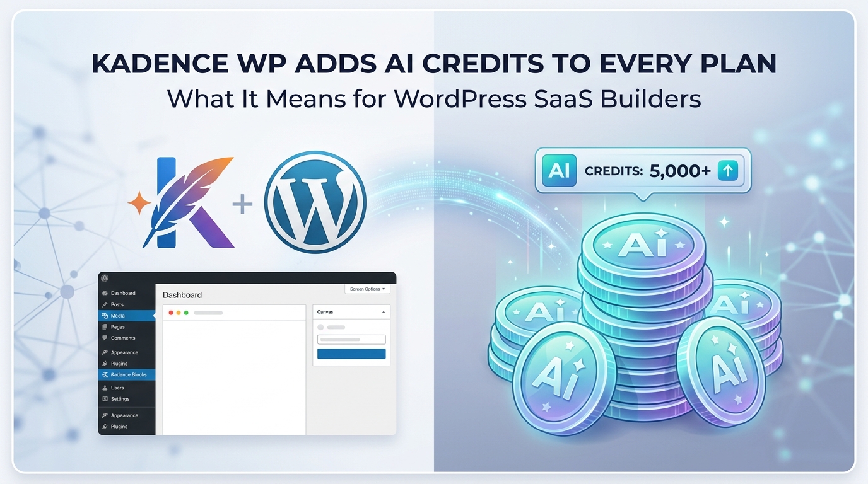This screenshot has width=868, height=484.
Task: Open the last Plugins item in sidebar
Action: (126, 427)
